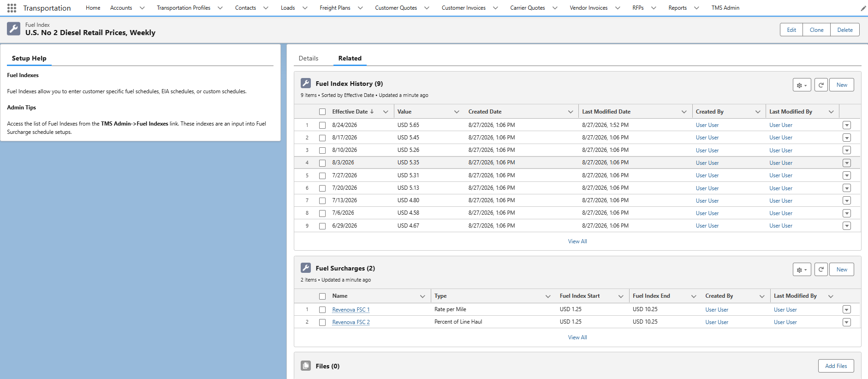
Task: Check the 8/10/2026 row checkbox
Action: 322,150
